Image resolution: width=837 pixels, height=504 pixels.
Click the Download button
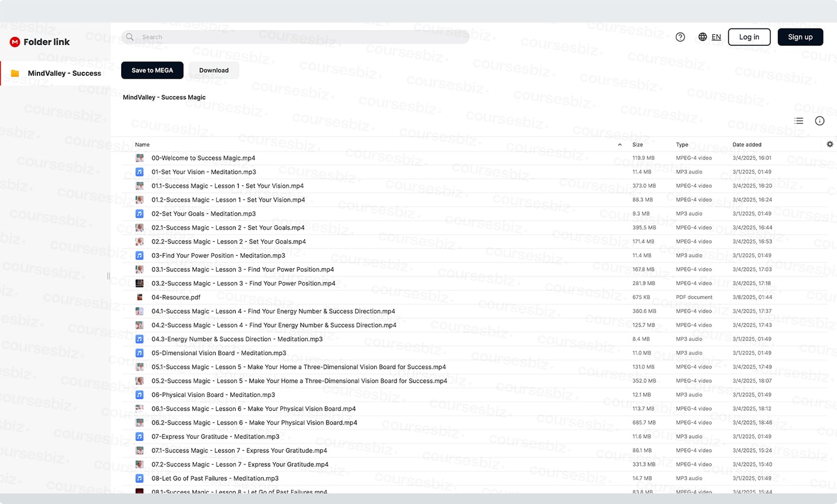(x=214, y=70)
